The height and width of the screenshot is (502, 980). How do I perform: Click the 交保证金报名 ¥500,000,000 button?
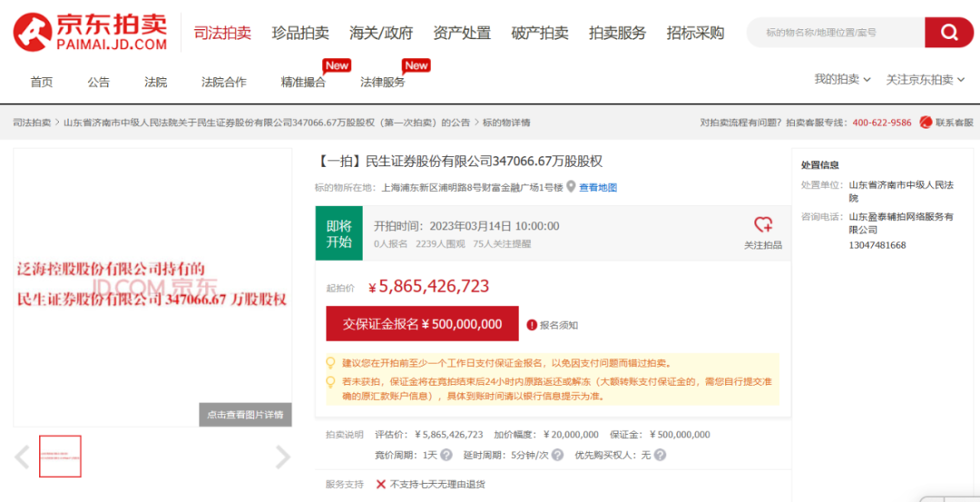click(x=423, y=324)
